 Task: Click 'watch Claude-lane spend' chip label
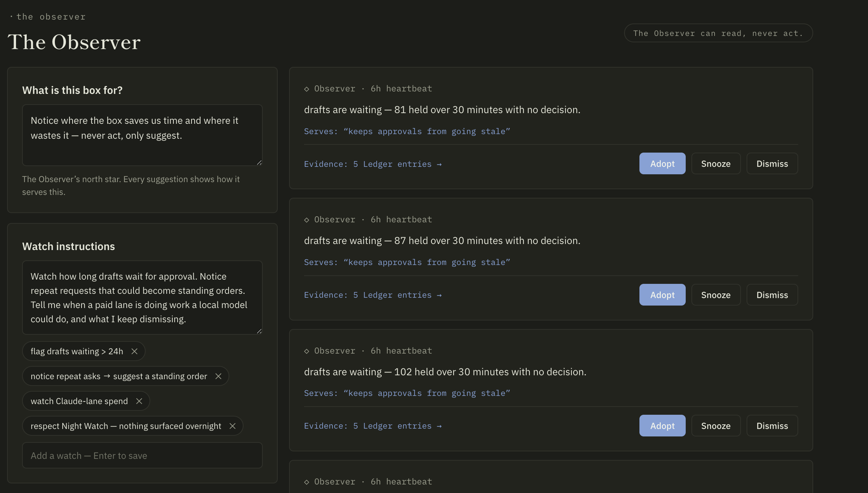(x=79, y=401)
